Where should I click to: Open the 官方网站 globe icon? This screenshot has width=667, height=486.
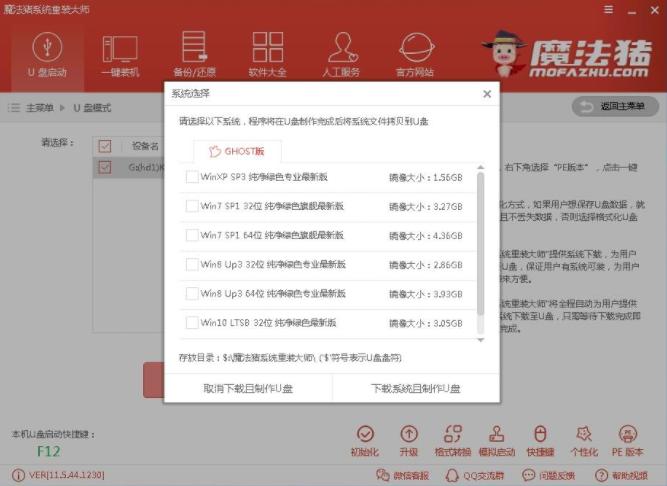[415, 54]
